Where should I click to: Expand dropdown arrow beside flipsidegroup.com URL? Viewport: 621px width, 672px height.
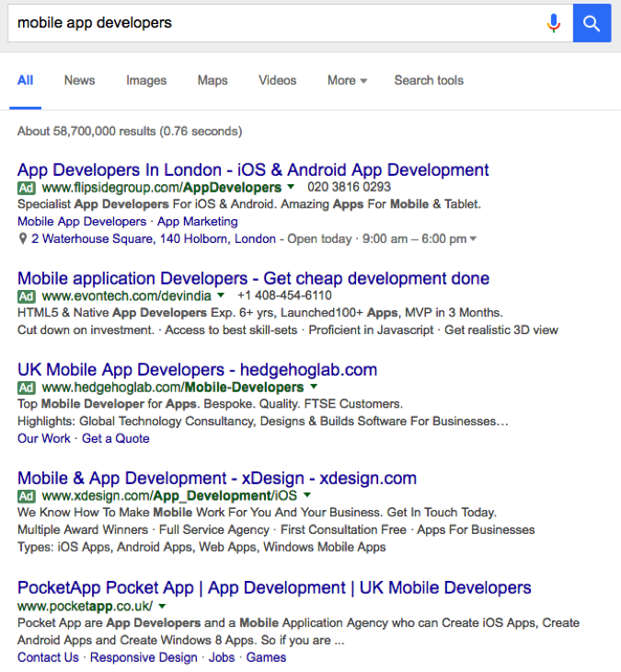pyautogui.click(x=291, y=187)
